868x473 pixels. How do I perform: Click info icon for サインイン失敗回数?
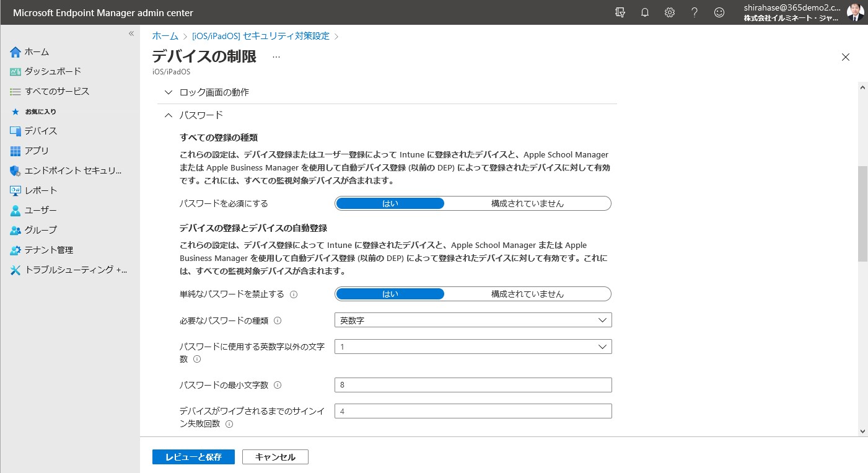229,424
